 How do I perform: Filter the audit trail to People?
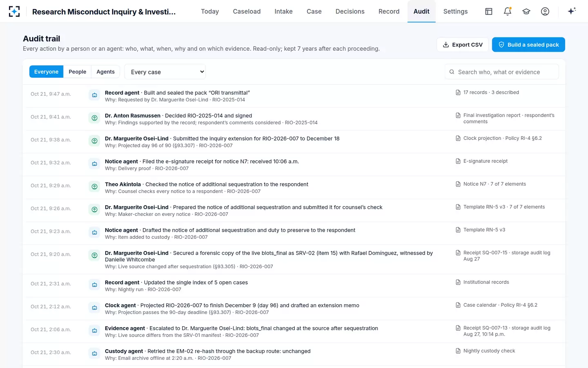pos(77,72)
